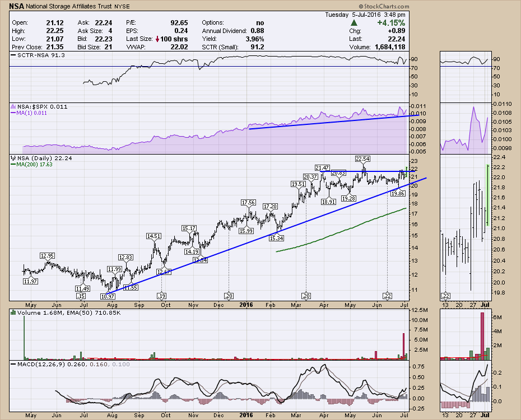Click the 15.34 low price label

pyautogui.click(x=276, y=238)
